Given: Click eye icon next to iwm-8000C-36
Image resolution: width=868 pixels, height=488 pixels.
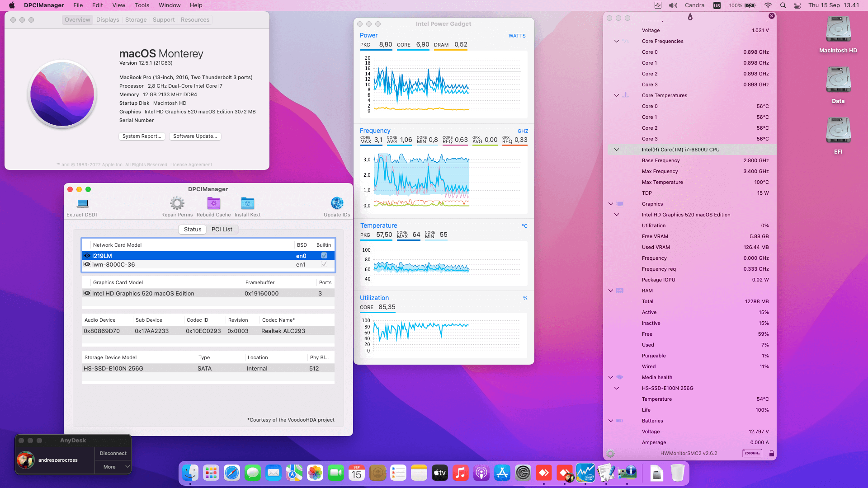Looking at the screenshot, I should pos(87,264).
